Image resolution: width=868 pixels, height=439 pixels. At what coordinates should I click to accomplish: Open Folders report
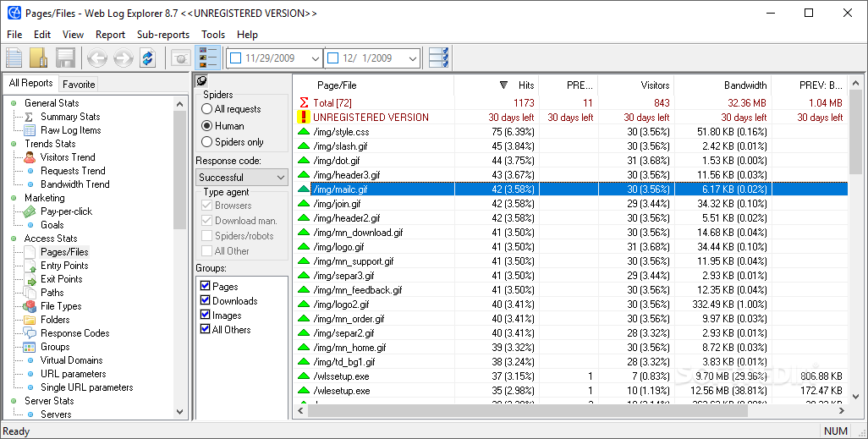click(x=55, y=320)
